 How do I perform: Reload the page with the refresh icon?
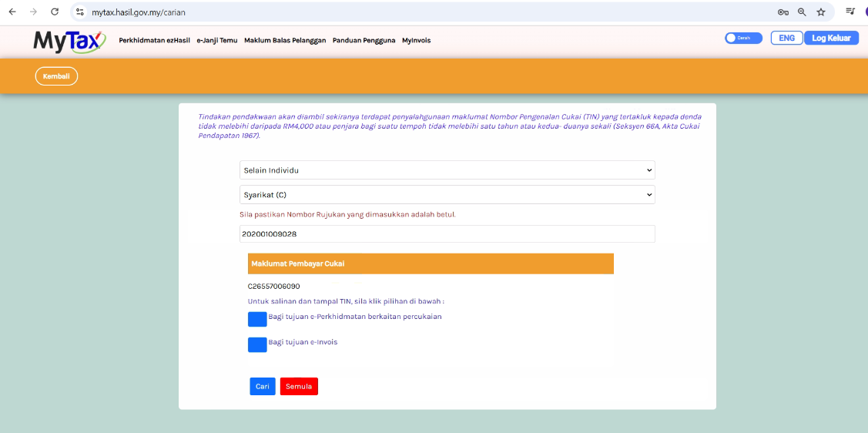pyautogui.click(x=55, y=12)
